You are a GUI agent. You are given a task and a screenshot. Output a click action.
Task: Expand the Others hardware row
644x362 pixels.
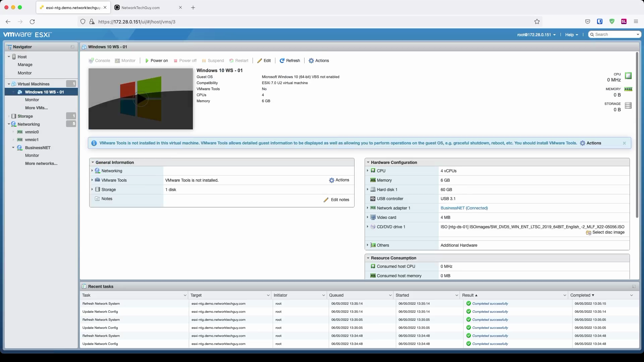(368, 245)
